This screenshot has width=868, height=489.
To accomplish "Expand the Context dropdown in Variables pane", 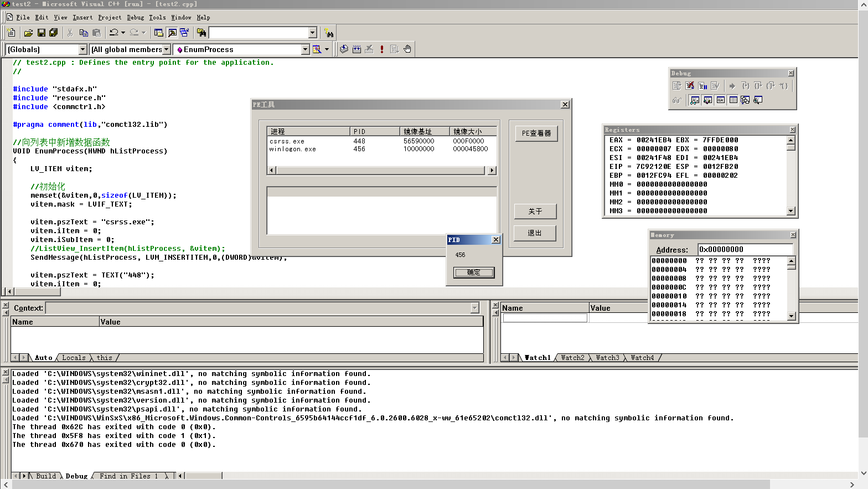I will [475, 308].
